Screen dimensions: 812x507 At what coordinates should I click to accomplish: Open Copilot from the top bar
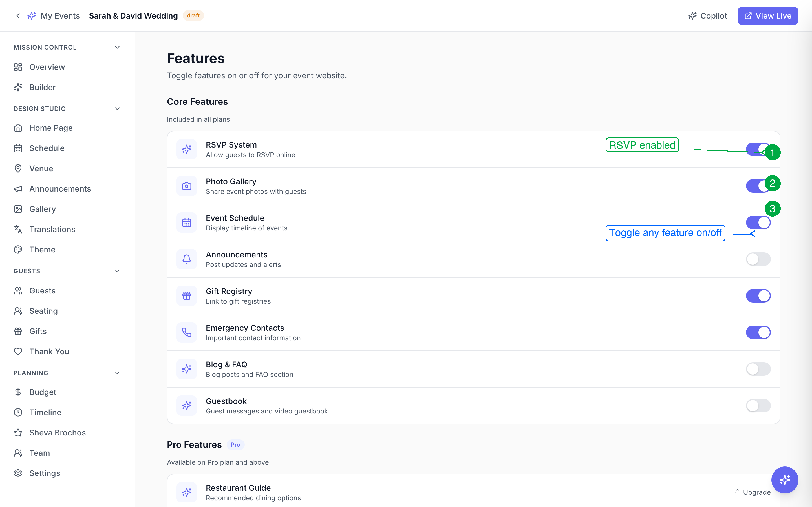708,16
